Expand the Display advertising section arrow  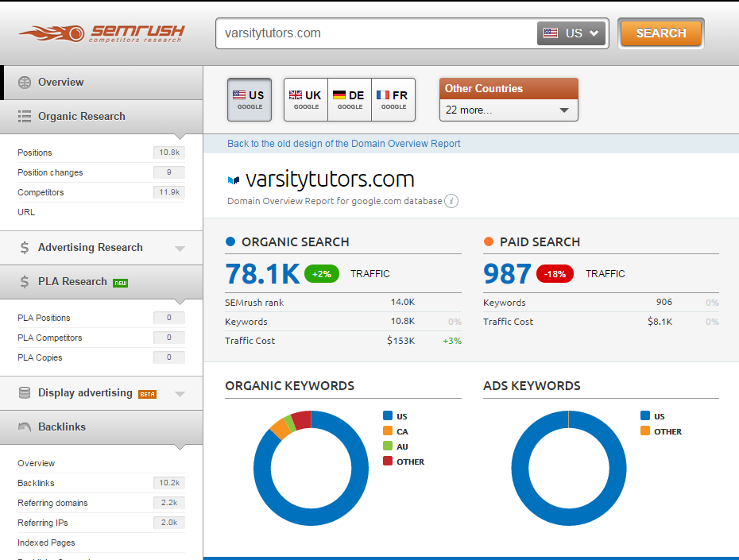tap(180, 394)
